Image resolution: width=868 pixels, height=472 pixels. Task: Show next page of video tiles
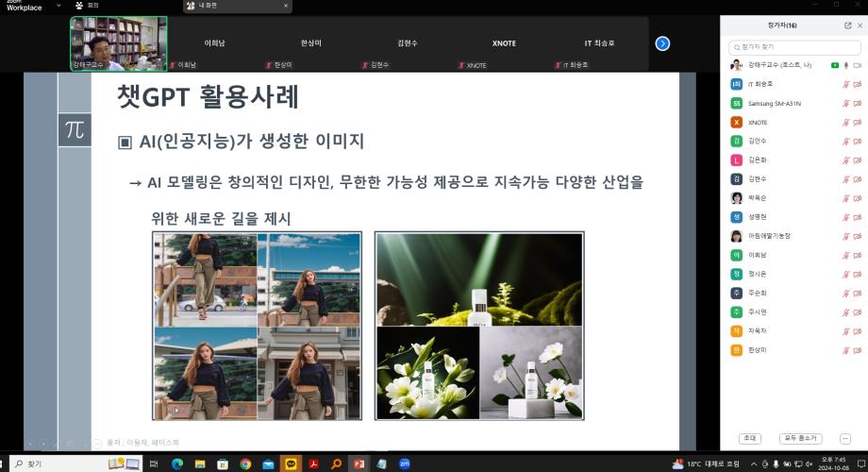point(662,43)
